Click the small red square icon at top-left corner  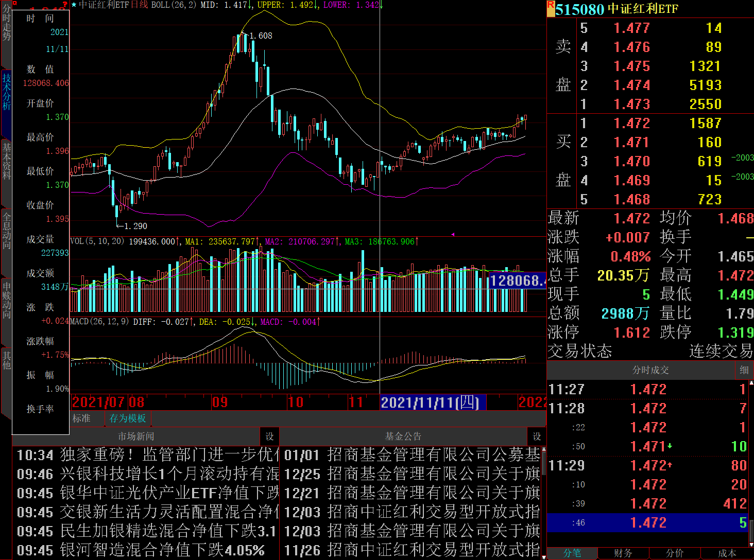tap(14, 4)
